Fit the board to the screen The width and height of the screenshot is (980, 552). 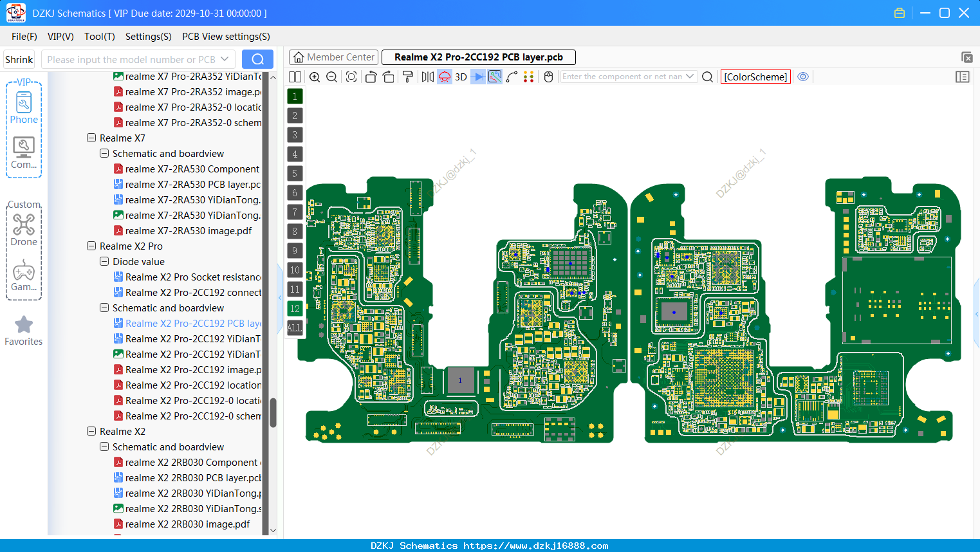(351, 77)
